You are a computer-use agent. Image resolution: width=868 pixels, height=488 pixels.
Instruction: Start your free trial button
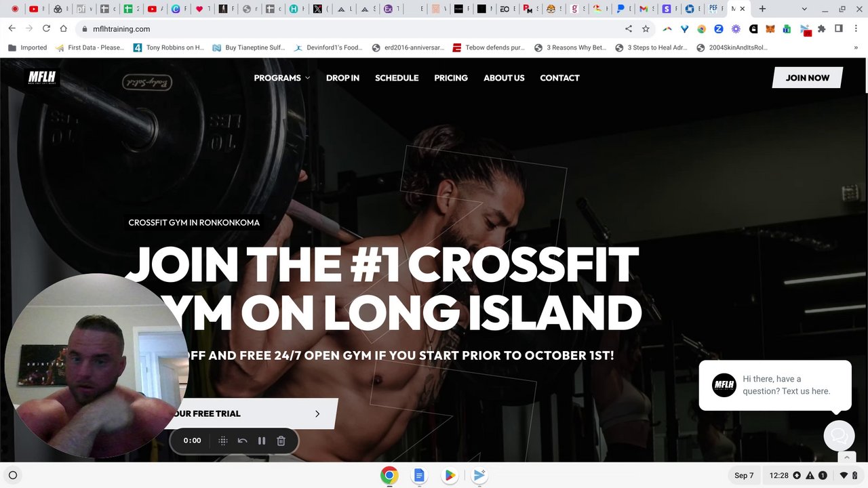[x=251, y=413]
